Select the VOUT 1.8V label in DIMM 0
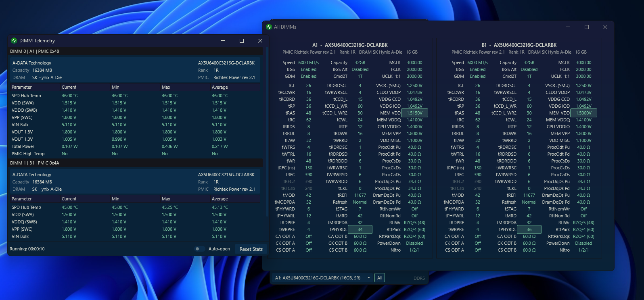The width and height of the screenshot is (644, 300). click(22, 132)
